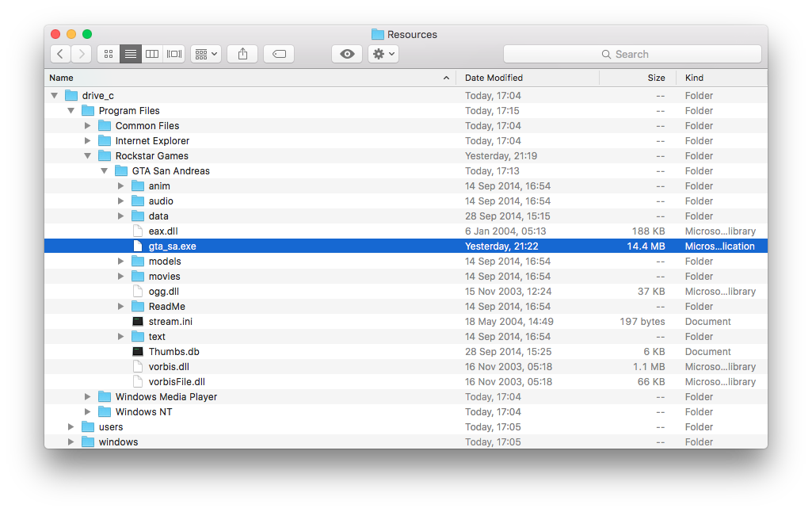
Task: Click the Search input field
Action: 632,54
